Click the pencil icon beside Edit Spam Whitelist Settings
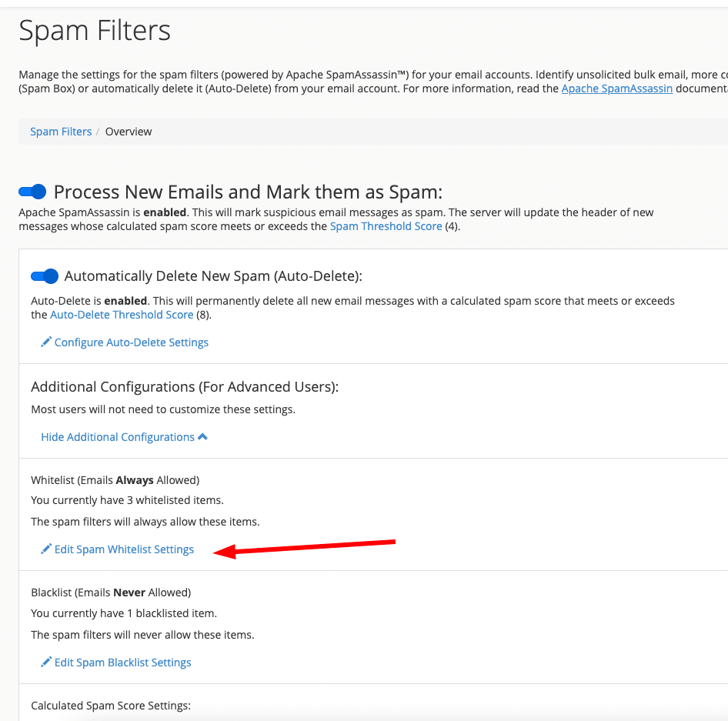 pos(46,549)
